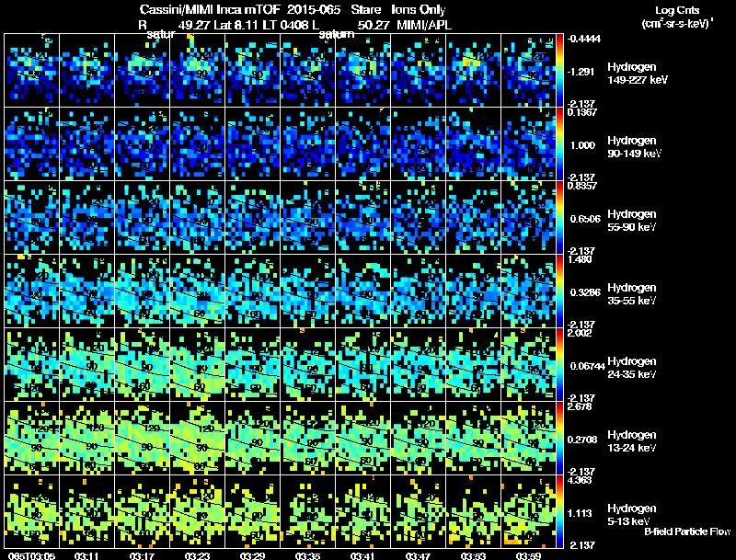This screenshot has width=736, height=560.
Task: Click the '0.6506' colorbar midpoint value
Action: click(585, 219)
